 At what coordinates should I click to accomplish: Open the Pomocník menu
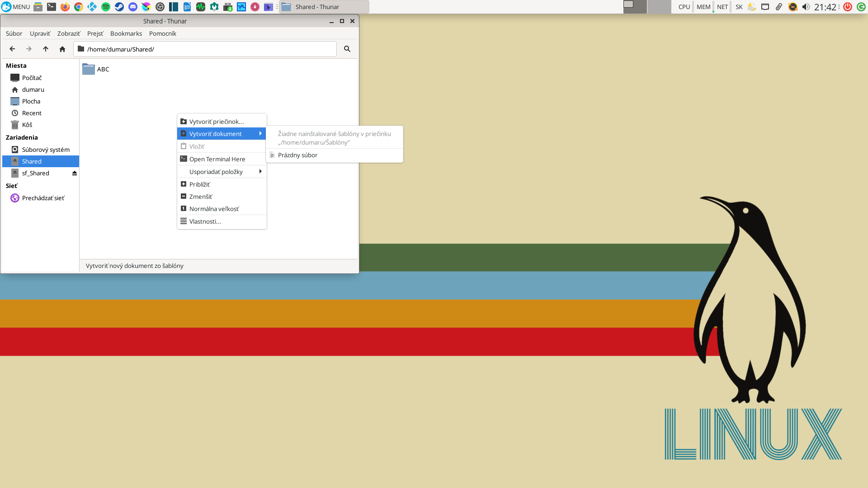(x=163, y=33)
